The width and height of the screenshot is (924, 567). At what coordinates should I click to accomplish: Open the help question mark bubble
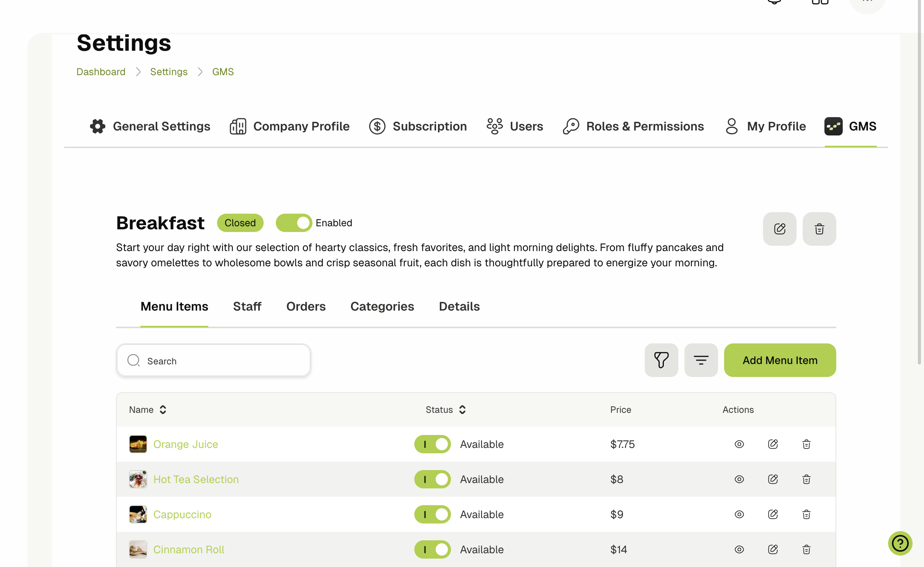tap(900, 543)
